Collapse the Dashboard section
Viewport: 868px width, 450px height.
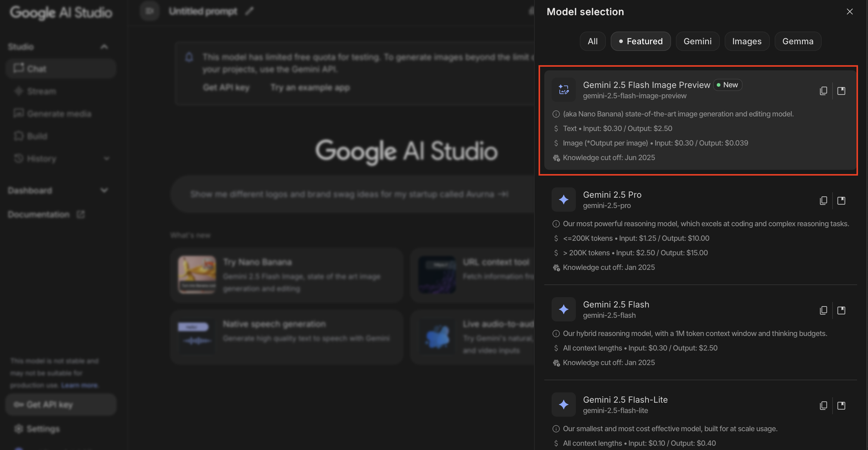(105, 190)
